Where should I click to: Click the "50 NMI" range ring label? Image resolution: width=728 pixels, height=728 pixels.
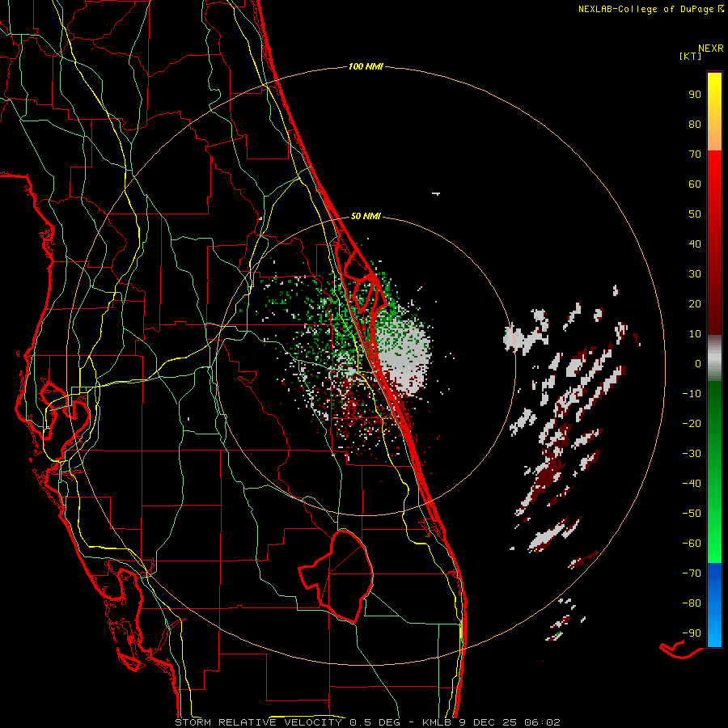366,216
